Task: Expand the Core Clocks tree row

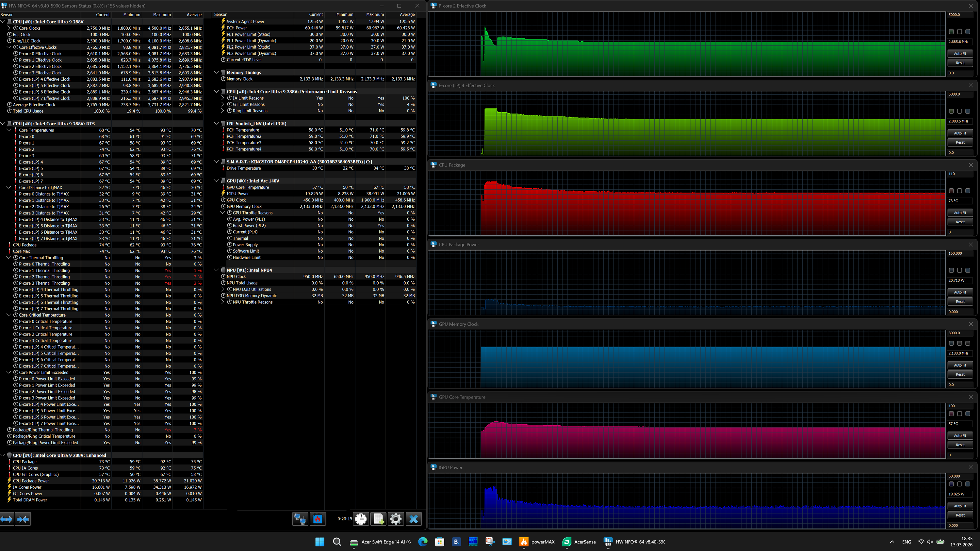Action: (9, 28)
